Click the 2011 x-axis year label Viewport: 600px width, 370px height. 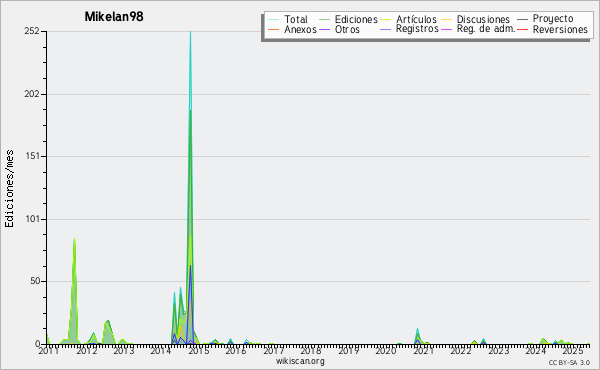point(49,350)
